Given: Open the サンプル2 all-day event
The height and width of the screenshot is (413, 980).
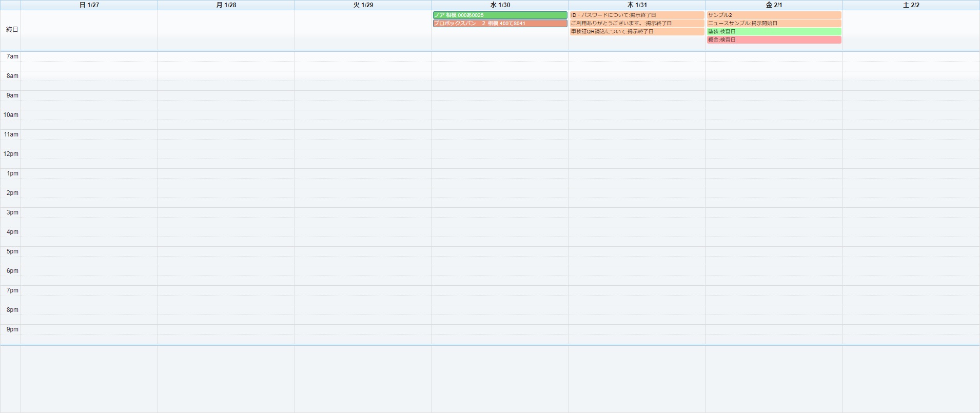Looking at the screenshot, I should (774, 15).
